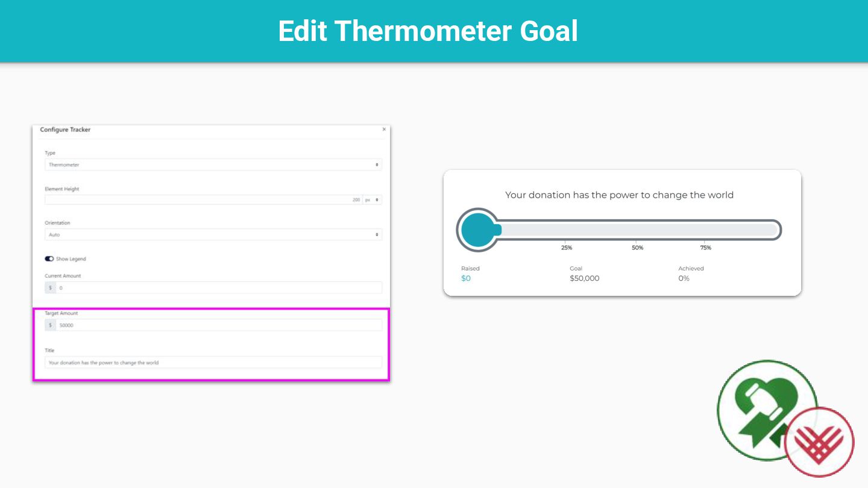Image resolution: width=868 pixels, height=488 pixels.
Task: Click the Raised $0 amount
Action: coord(466,278)
